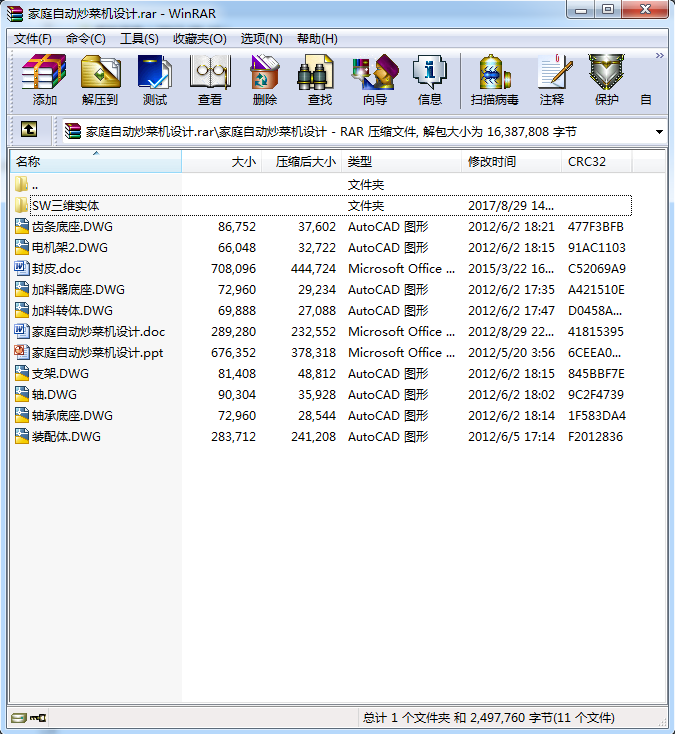Select the 加料器底座.DWG file icon
Viewport: 675px width, 734px height.
pos(22,289)
